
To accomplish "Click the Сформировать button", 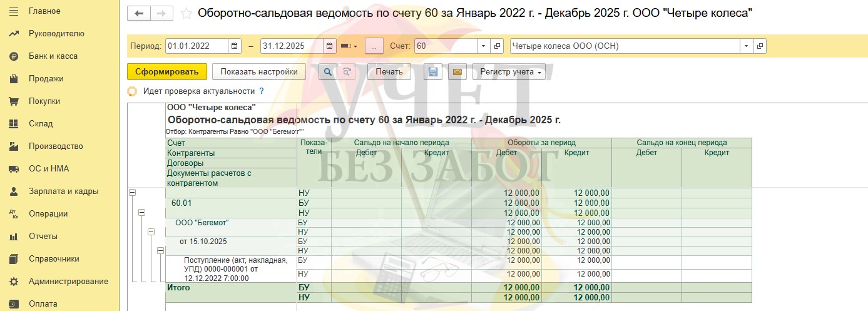I will tap(166, 71).
